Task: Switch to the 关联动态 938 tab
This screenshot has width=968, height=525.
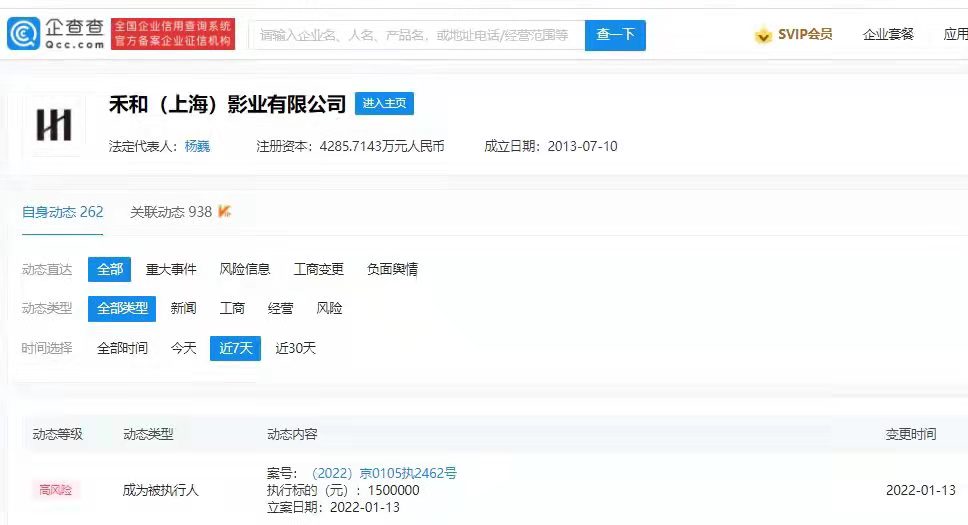Action: click(x=171, y=212)
